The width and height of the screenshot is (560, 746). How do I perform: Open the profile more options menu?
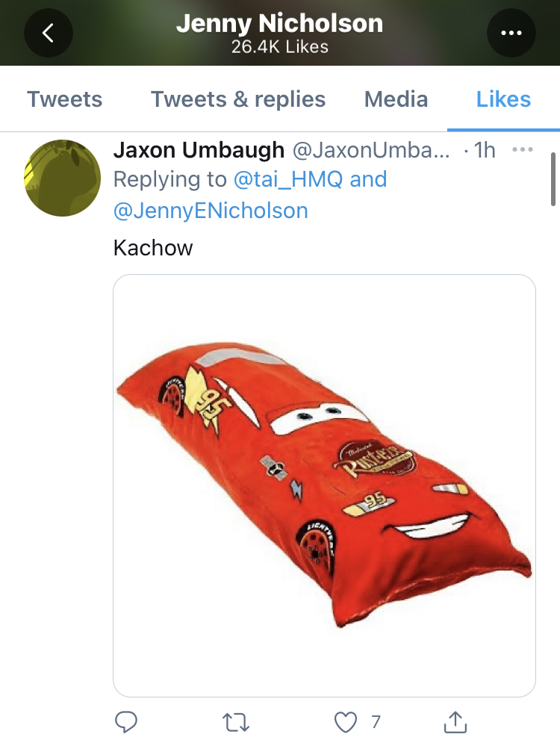coord(511,33)
